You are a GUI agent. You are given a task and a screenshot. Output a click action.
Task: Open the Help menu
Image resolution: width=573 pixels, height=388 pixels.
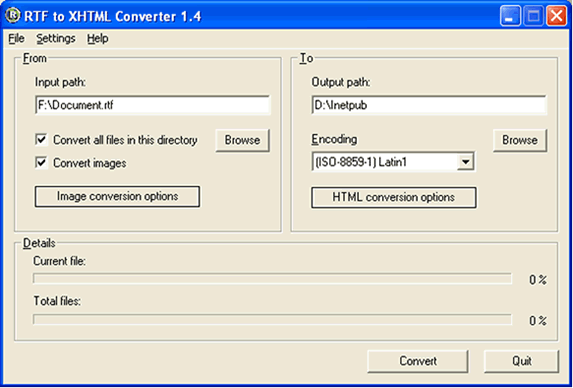click(98, 38)
